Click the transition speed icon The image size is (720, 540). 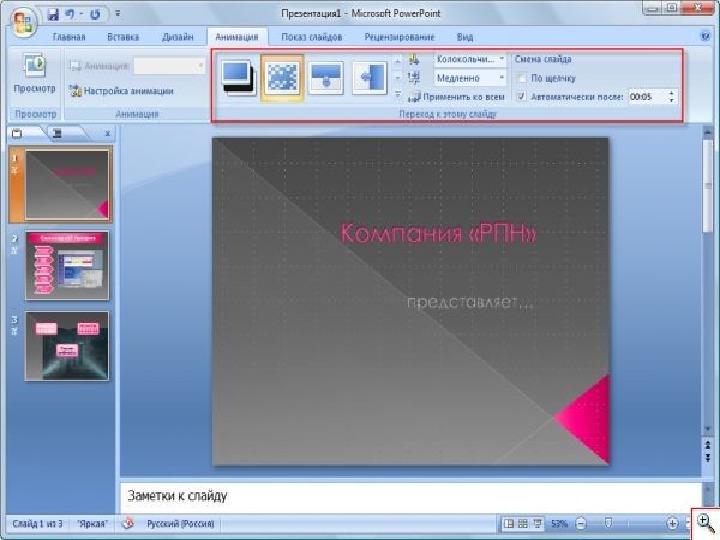click(x=414, y=78)
